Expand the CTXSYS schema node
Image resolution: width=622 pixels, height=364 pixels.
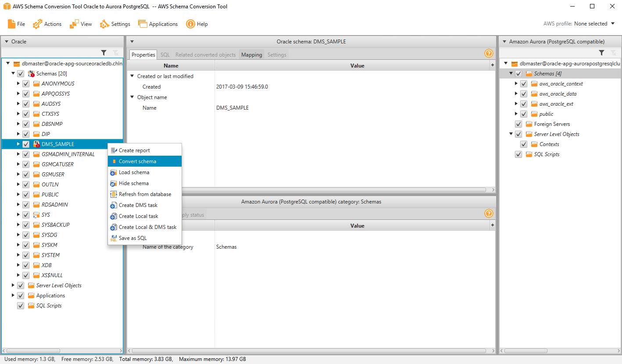click(18, 114)
